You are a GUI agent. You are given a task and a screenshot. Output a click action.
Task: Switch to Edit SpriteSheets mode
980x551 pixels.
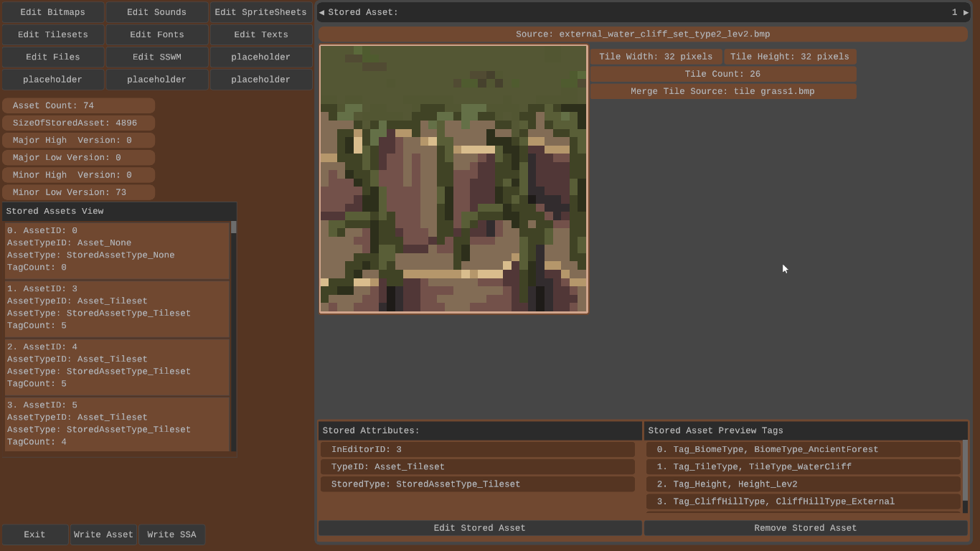(x=260, y=12)
